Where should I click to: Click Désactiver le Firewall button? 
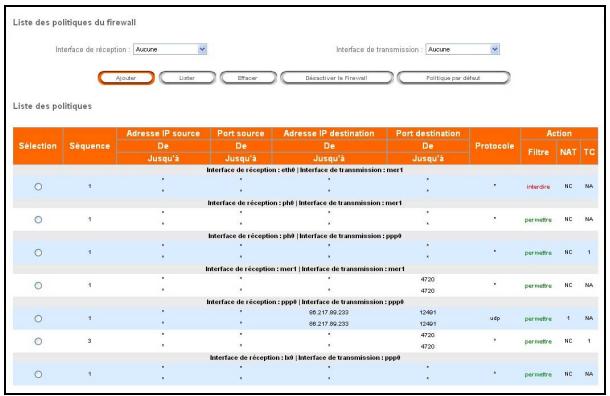click(337, 78)
